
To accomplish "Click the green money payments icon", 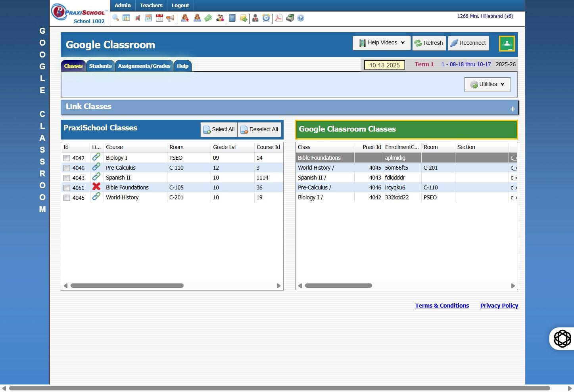I will pos(208,18).
